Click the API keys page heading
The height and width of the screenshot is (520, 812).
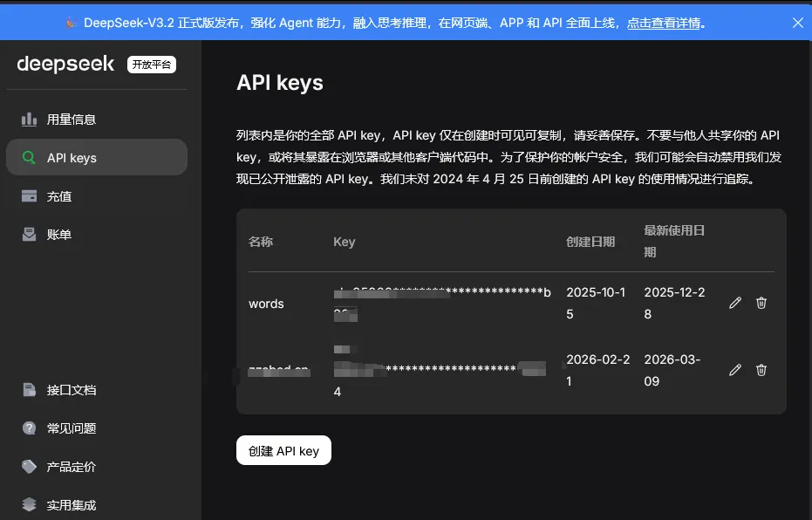(280, 83)
